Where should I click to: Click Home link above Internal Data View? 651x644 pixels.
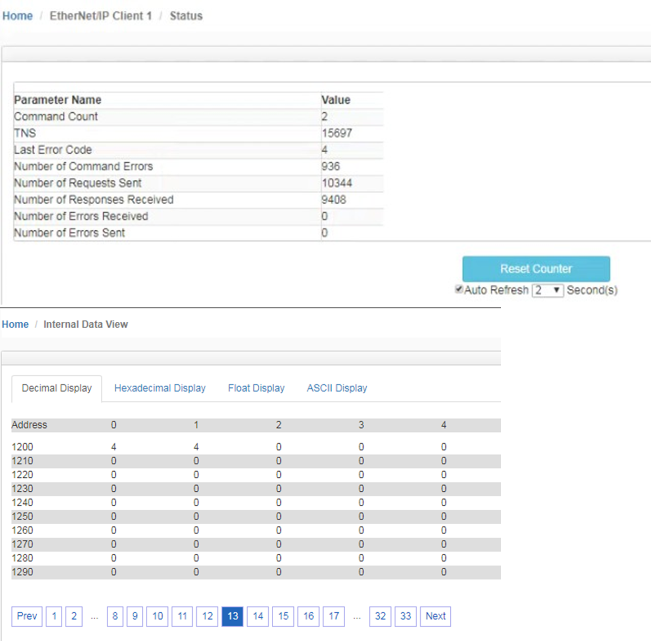tap(15, 324)
